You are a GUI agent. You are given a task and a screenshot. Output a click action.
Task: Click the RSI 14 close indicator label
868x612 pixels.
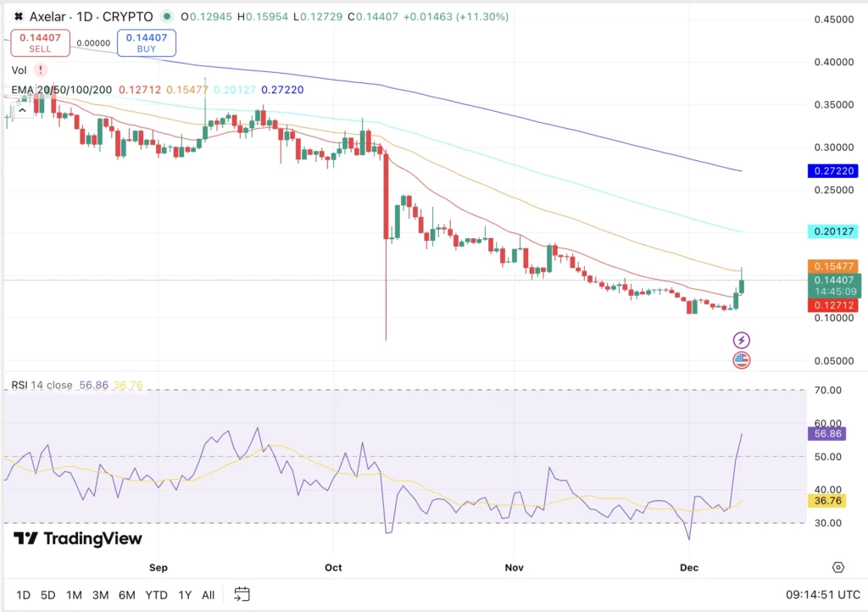(42, 385)
